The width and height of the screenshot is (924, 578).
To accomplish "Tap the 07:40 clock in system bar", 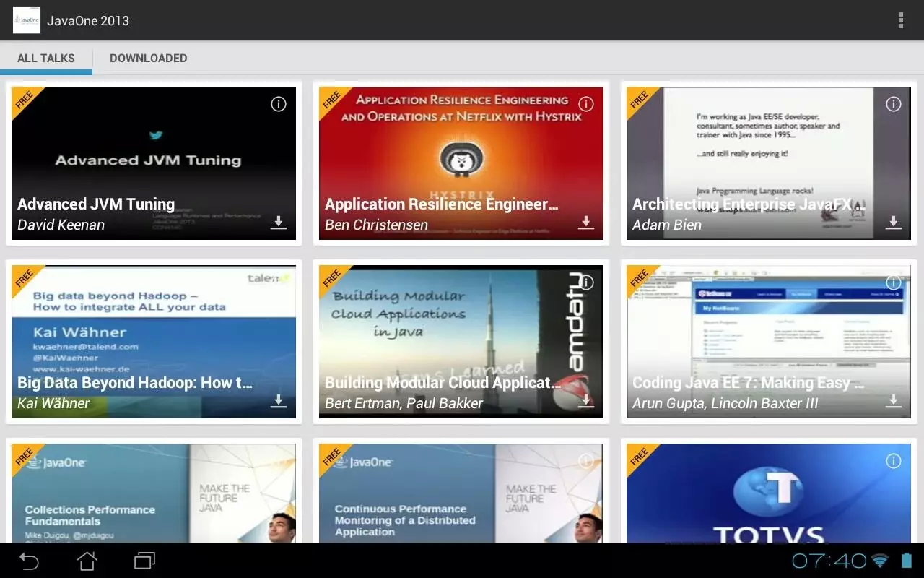I will (829, 561).
